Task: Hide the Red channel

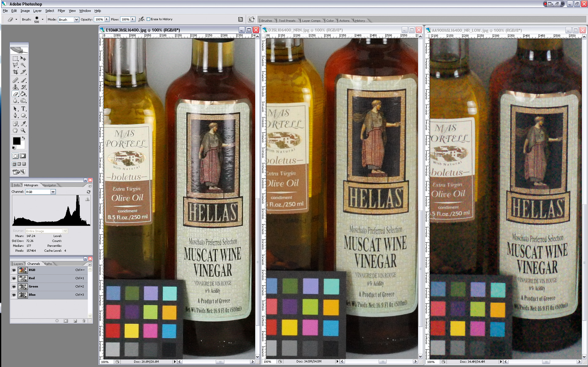Action: (x=14, y=278)
